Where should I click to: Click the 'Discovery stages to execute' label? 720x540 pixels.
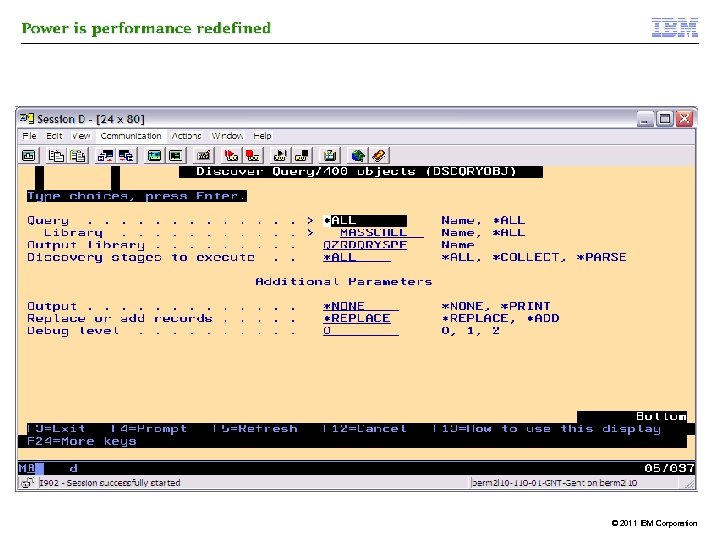(141, 257)
